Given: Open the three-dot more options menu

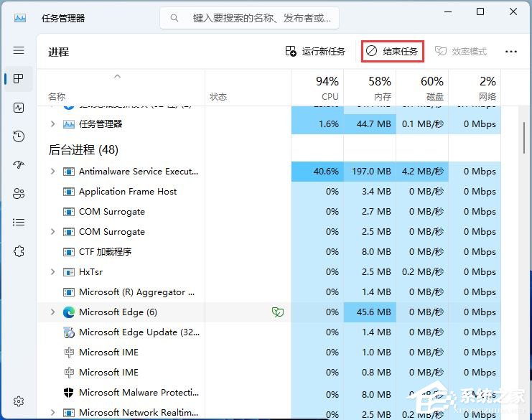Looking at the screenshot, I should pyautogui.click(x=510, y=52).
